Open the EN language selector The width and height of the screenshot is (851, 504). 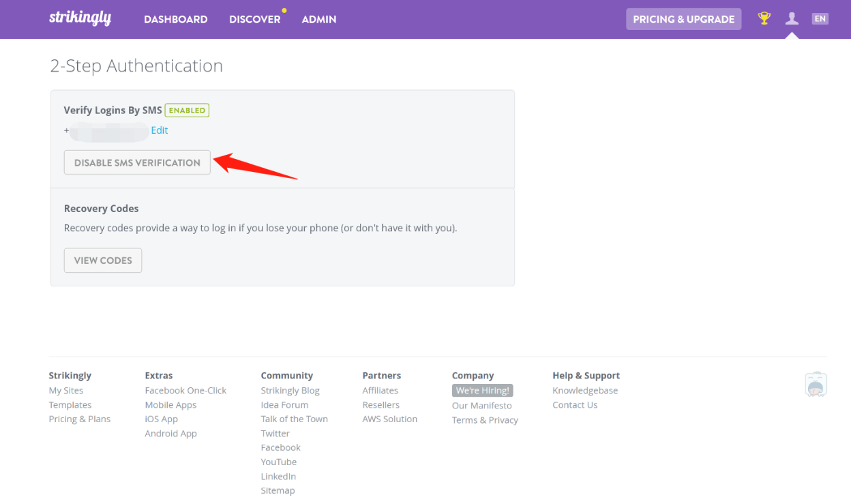(x=820, y=18)
